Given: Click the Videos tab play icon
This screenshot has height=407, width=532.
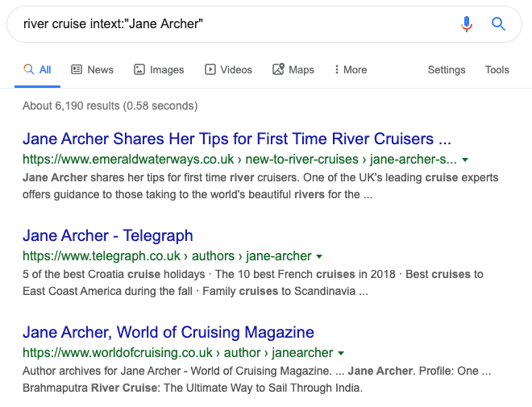Looking at the screenshot, I should point(210,69).
